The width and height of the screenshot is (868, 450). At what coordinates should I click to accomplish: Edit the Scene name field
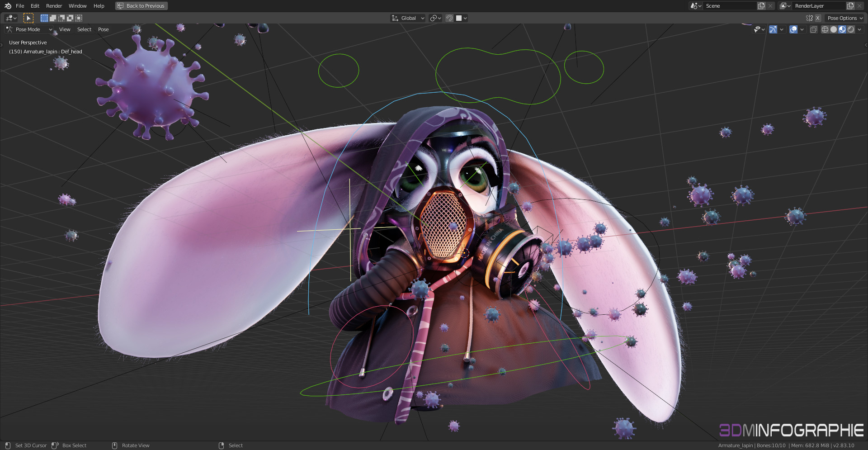[730, 6]
